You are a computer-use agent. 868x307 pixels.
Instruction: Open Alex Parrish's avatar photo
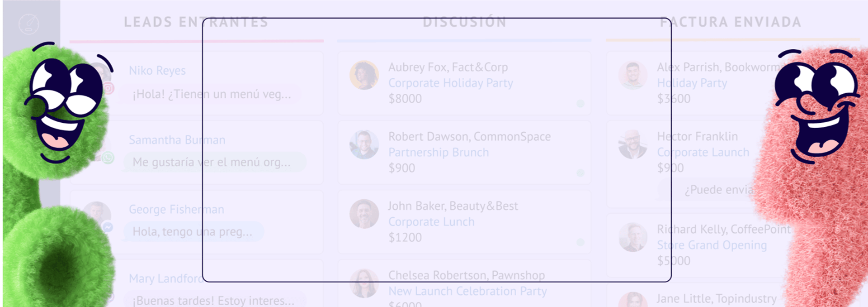point(633,75)
